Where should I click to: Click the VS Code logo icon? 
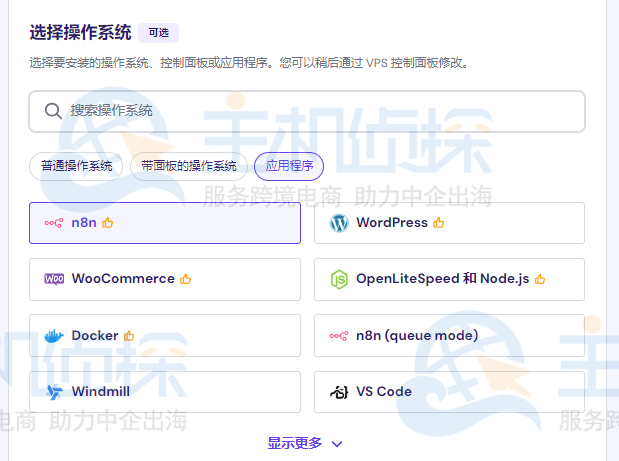(339, 392)
